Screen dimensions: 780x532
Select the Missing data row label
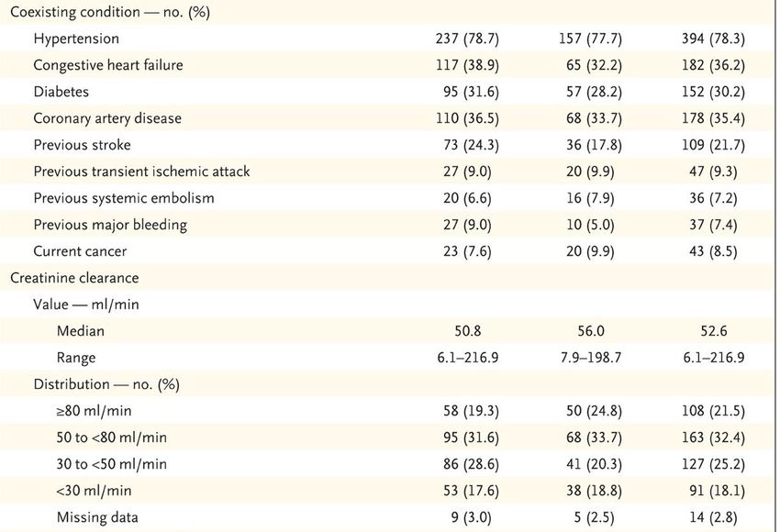click(97, 517)
